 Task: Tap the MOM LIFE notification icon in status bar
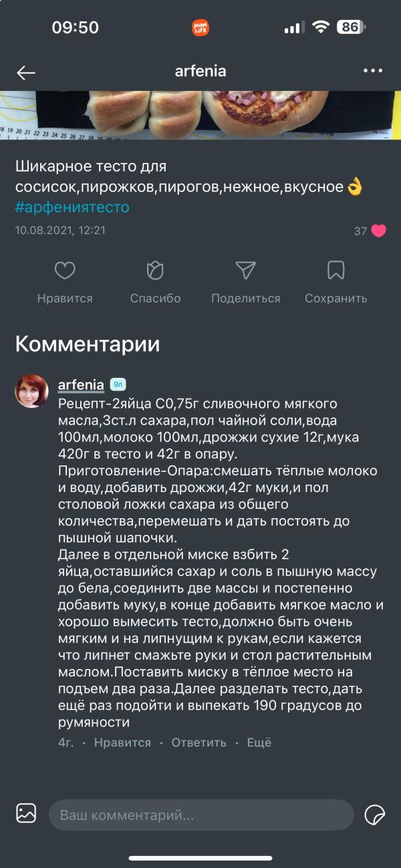[x=200, y=27]
